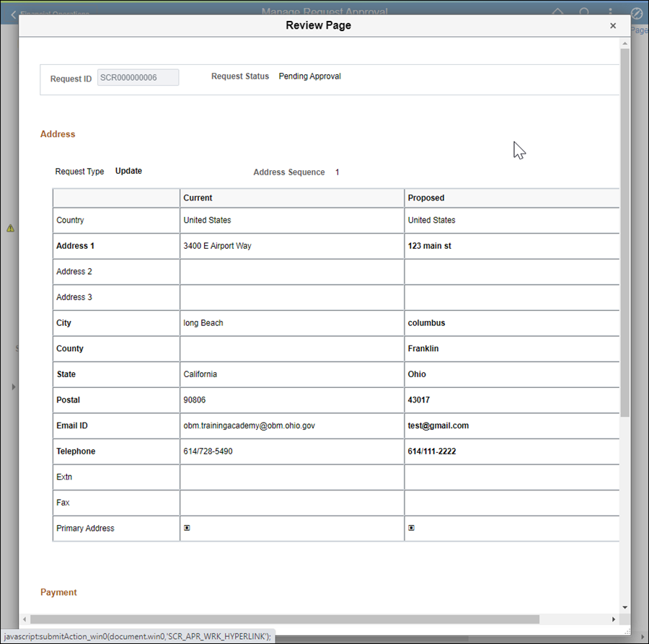649x644 pixels.
Task: Click the Postal row label
Action: click(69, 400)
